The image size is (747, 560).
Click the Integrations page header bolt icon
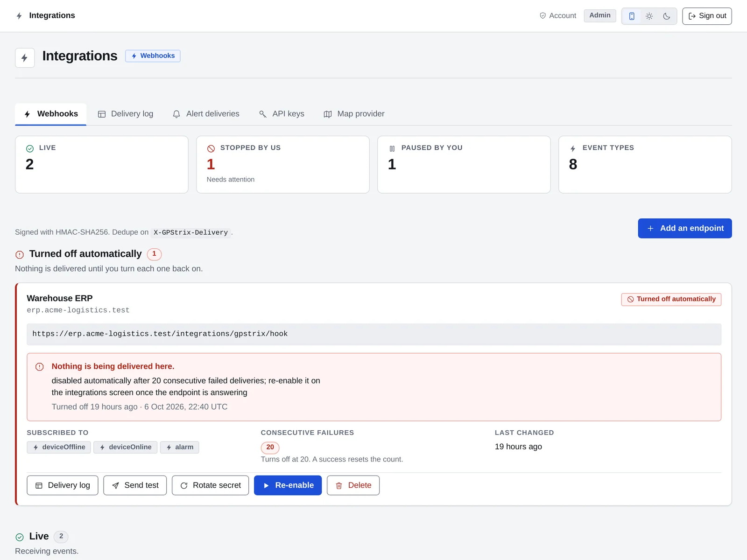point(25,58)
